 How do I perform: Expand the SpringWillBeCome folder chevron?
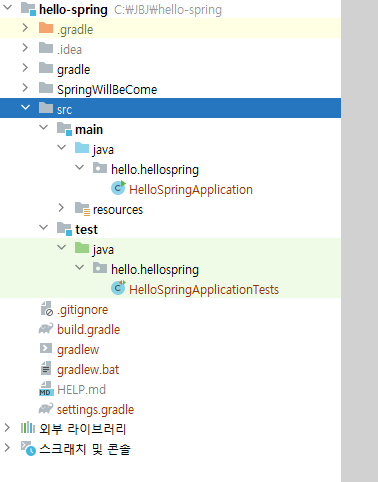coord(25,88)
